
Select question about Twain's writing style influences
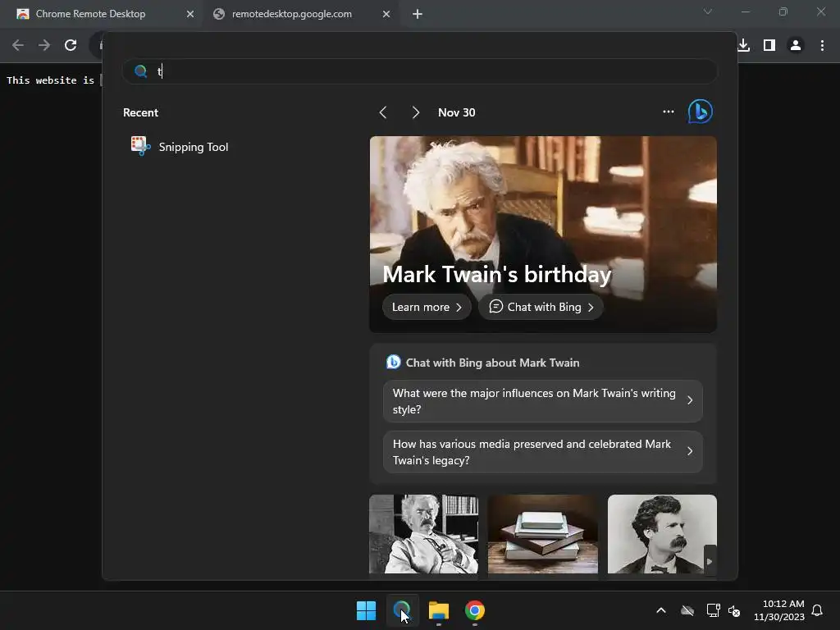click(543, 401)
